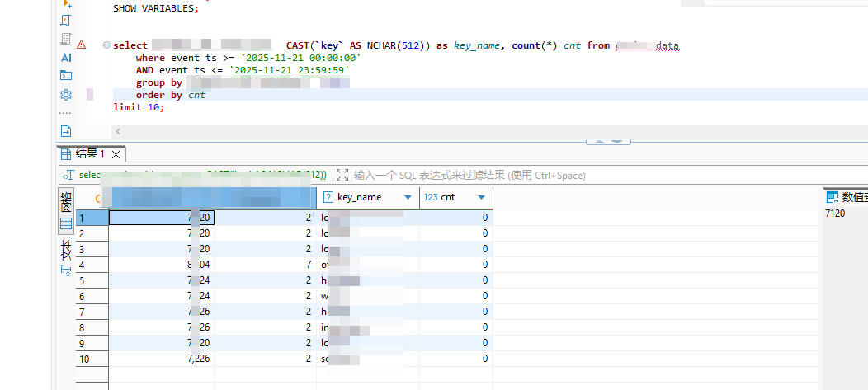The width and height of the screenshot is (868, 390).
Task: Switch to grid view mode (网格)
Action: [66, 213]
